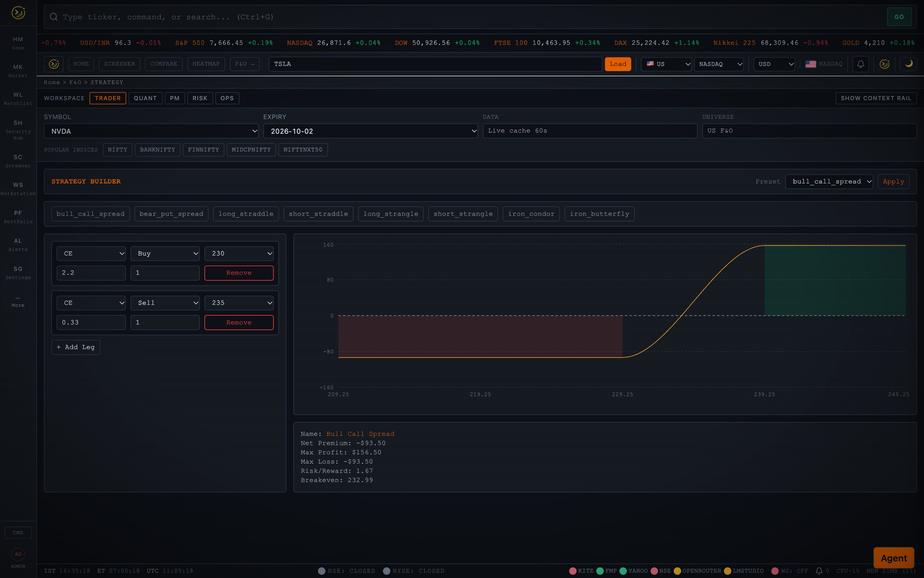Click terminal logo icon next to bell
This screenshot has height=578, width=924.
point(885,64)
